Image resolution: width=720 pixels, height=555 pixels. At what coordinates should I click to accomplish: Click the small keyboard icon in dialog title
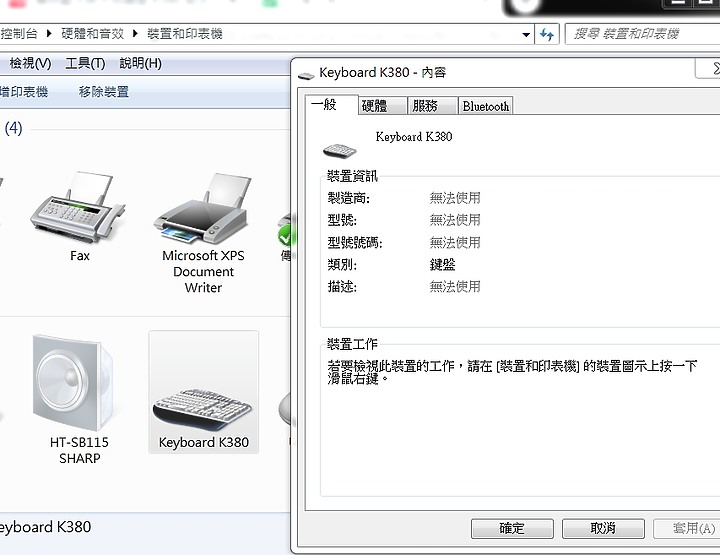click(306, 75)
